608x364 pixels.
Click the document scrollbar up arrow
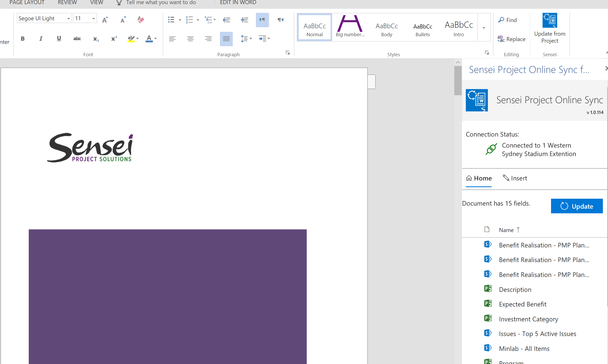[x=458, y=62]
